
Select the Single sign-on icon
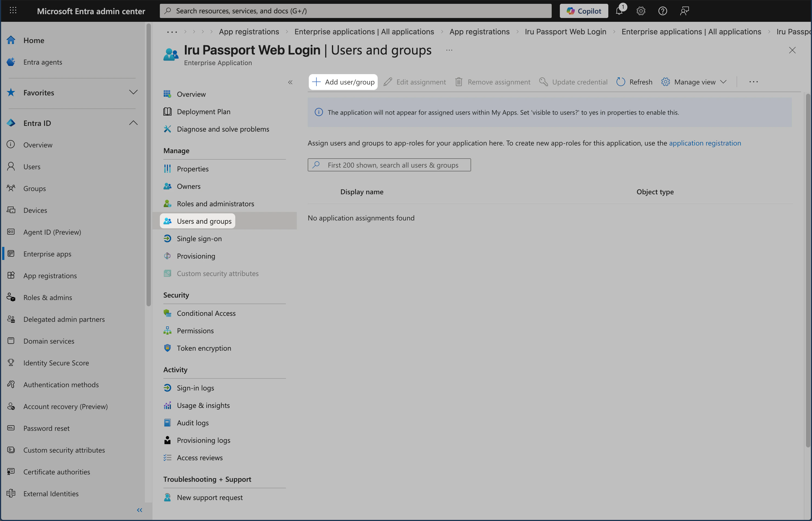(167, 238)
